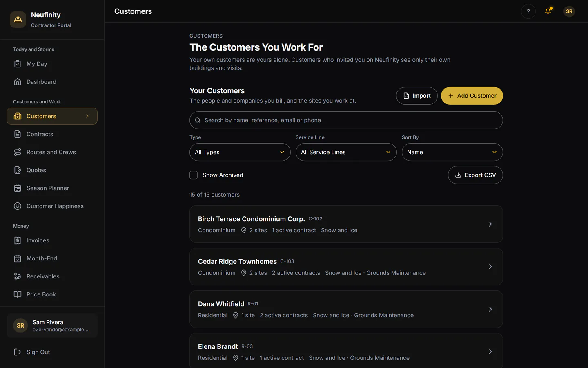This screenshot has height=368, width=588.
Task: Open notifications bell icon
Action: pos(548,11)
